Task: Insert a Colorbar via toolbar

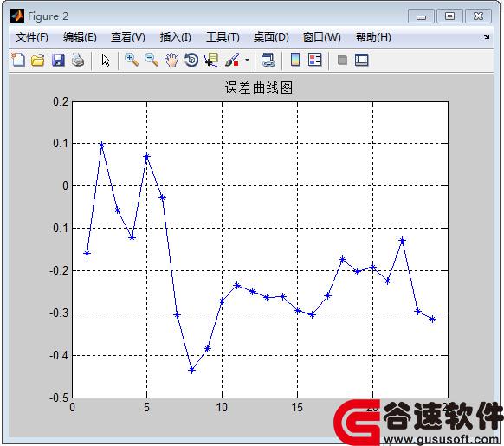Action: pos(295,60)
